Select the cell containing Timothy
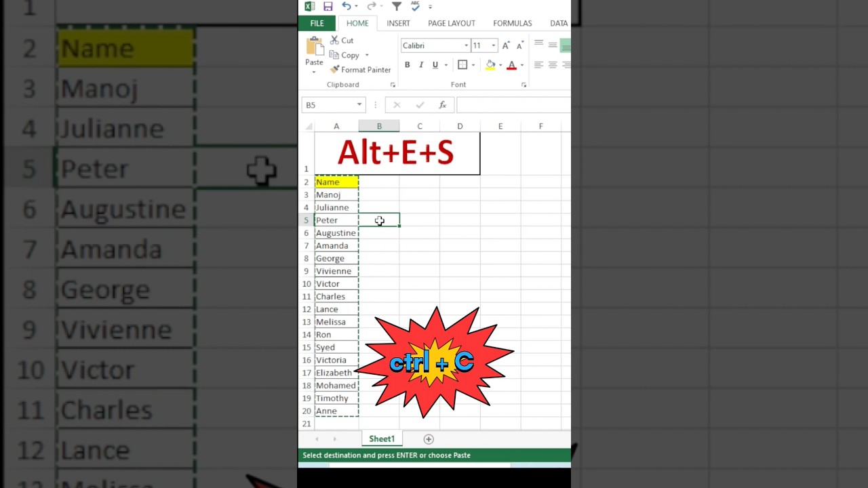The height and width of the screenshot is (488, 868). pyautogui.click(x=336, y=399)
